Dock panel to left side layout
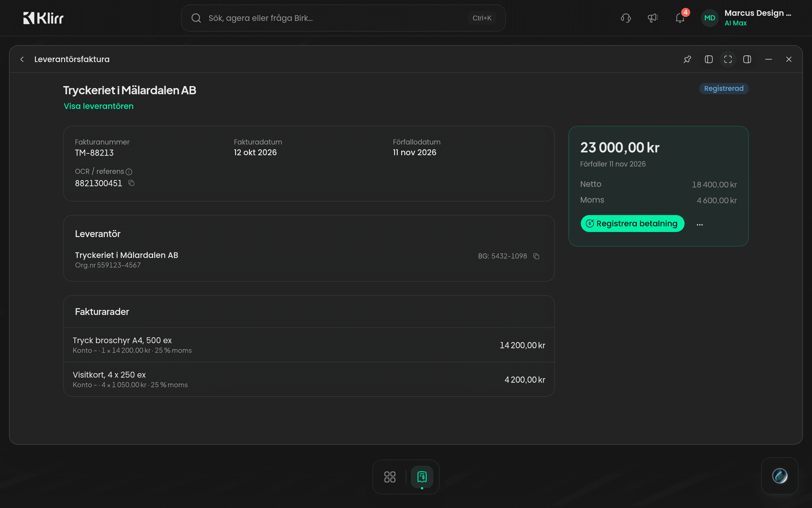 709,60
